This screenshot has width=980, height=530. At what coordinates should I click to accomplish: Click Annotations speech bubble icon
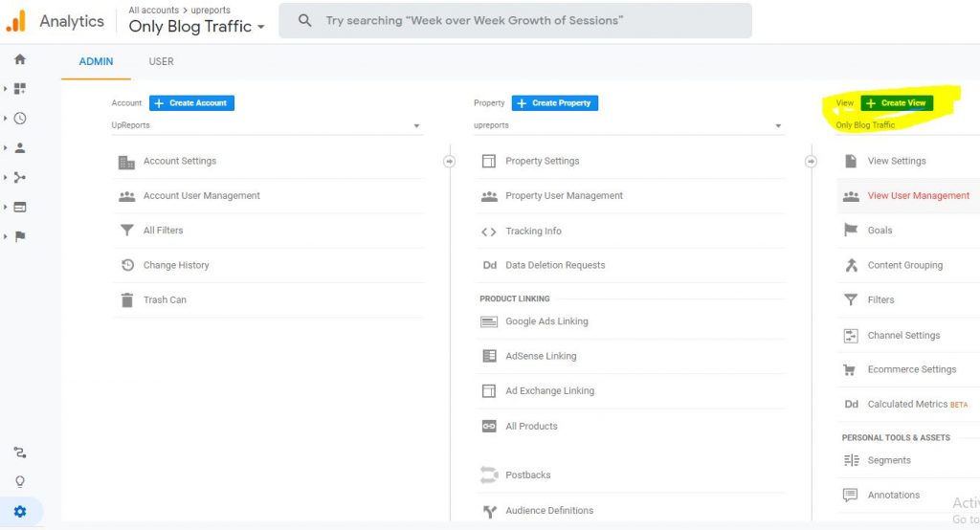click(850, 496)
